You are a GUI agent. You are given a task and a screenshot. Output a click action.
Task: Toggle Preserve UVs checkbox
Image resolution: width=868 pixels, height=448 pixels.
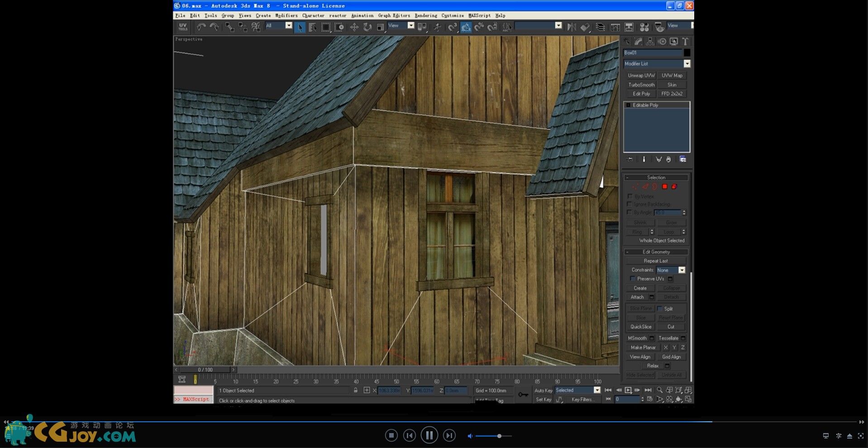(x=633, y=279)
